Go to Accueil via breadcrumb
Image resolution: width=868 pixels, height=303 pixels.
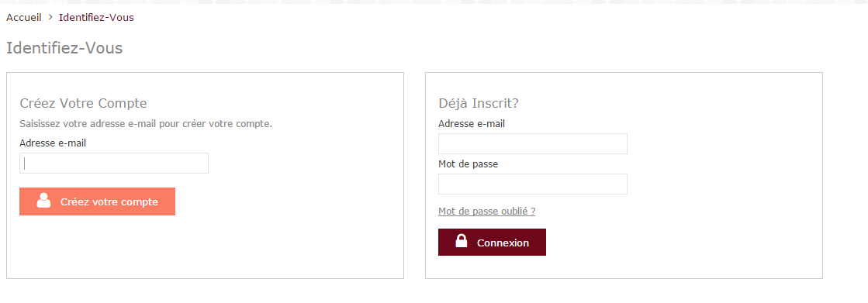(x=24, y=17)
